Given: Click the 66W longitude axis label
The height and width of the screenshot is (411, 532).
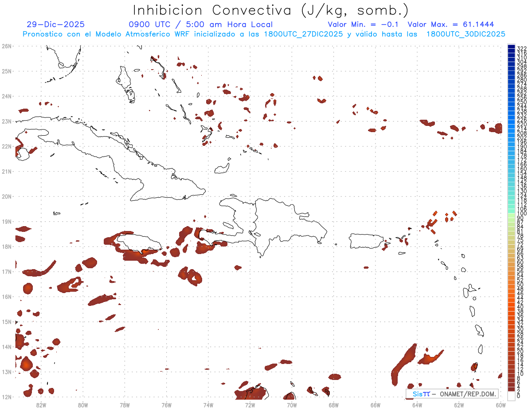Looking at the screenshot, I should (376, 404).
